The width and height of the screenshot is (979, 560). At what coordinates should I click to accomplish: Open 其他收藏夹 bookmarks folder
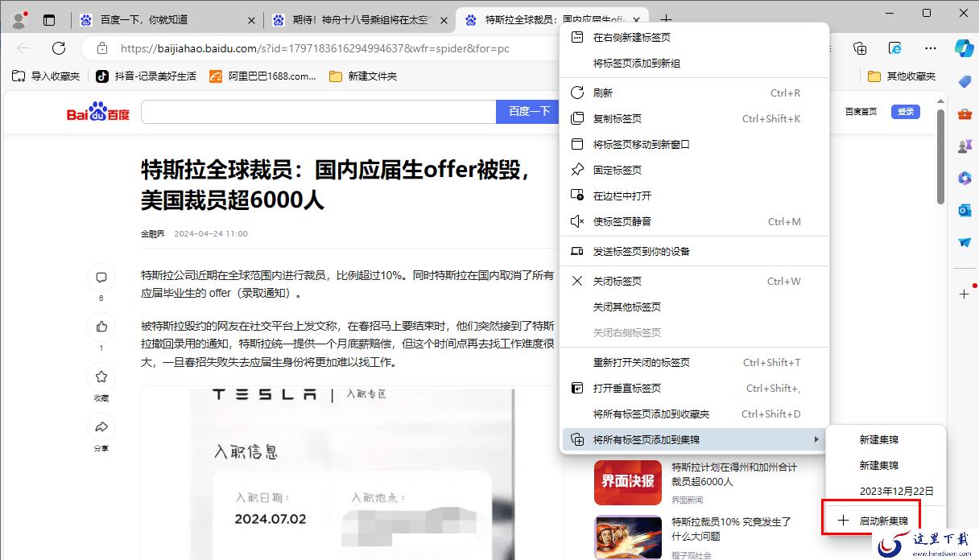[903, 76]
